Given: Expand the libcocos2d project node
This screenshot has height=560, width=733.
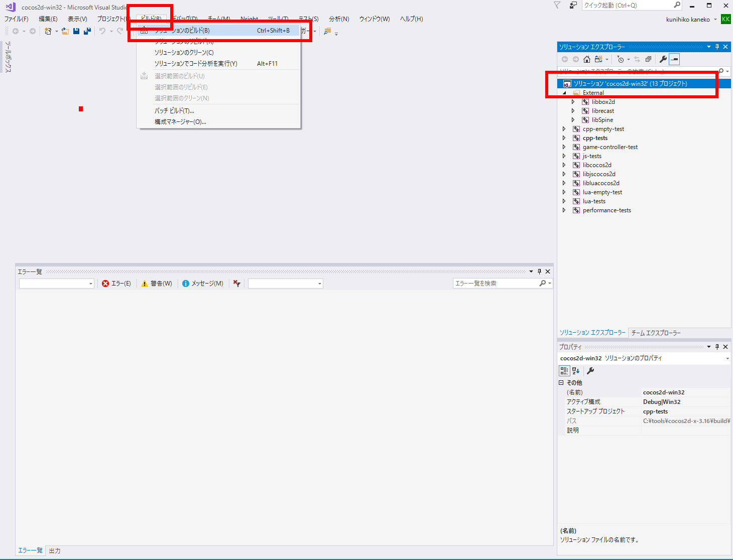Looking at the screenshot, I should [x=564, y=165].
